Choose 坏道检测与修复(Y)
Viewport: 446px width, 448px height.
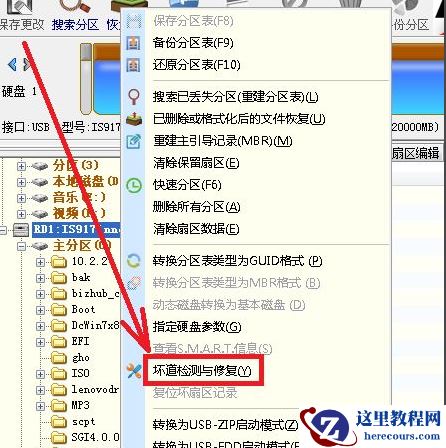tap(202, 371)
